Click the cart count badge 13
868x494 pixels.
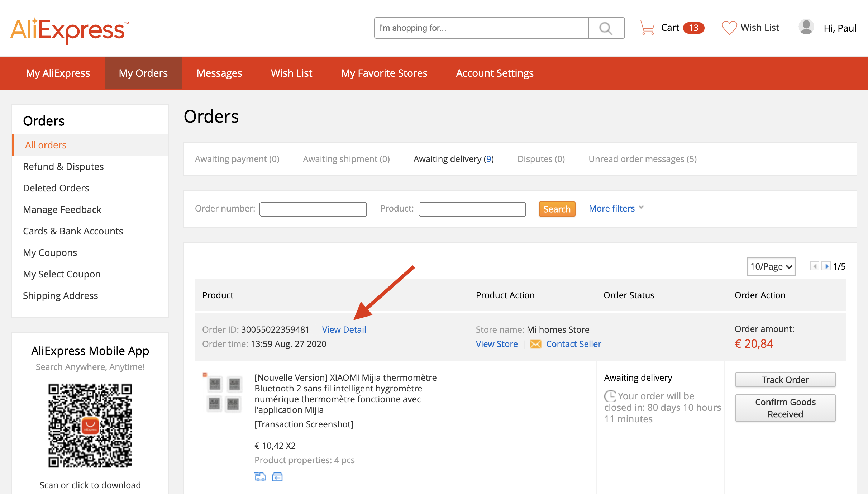(693, 28)
